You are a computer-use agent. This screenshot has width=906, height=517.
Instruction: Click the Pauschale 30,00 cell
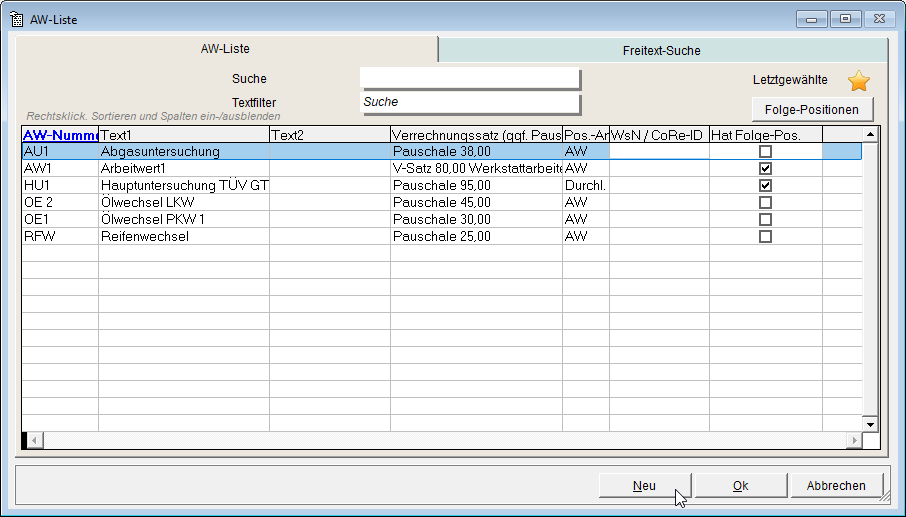(x=477, y=220)
